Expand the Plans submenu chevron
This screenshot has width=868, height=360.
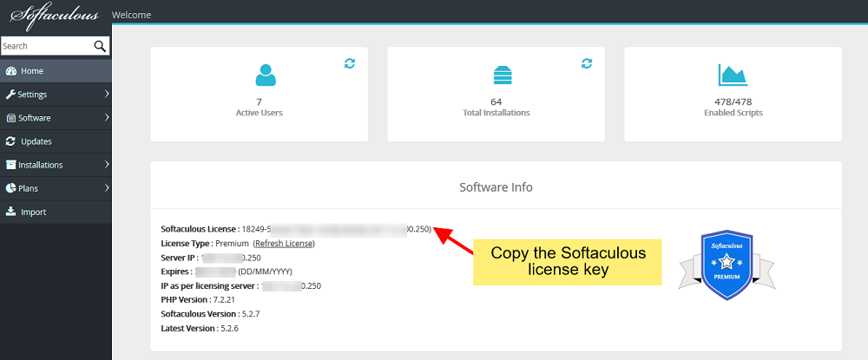(106, 188)
